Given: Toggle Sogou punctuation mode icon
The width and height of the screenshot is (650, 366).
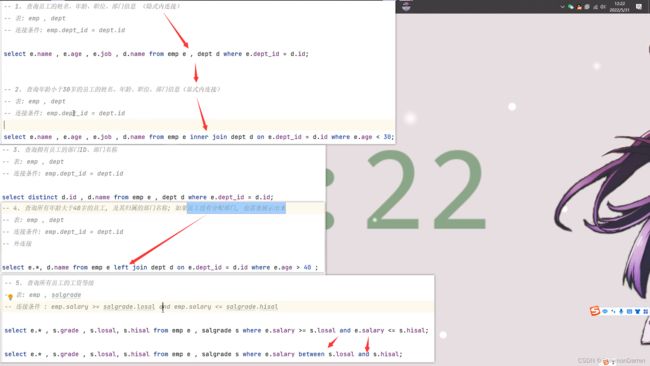Looking at the screenshot, I should 613,311.
